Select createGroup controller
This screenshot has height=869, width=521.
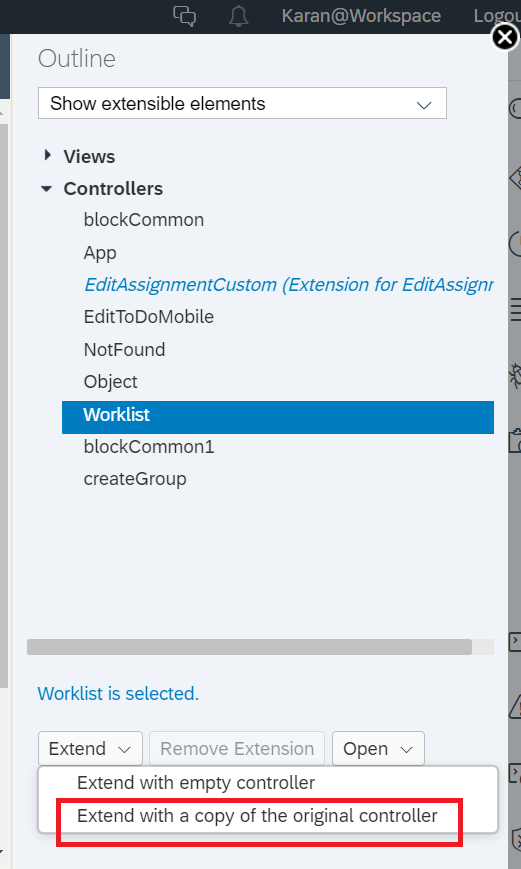(135, 479)
